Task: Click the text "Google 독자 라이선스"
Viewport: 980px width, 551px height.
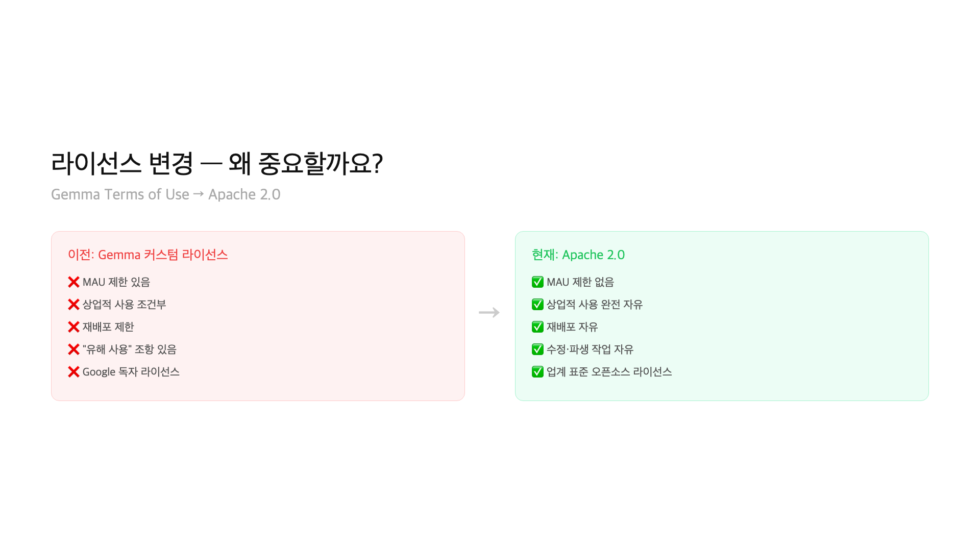Action: [131, 372]
